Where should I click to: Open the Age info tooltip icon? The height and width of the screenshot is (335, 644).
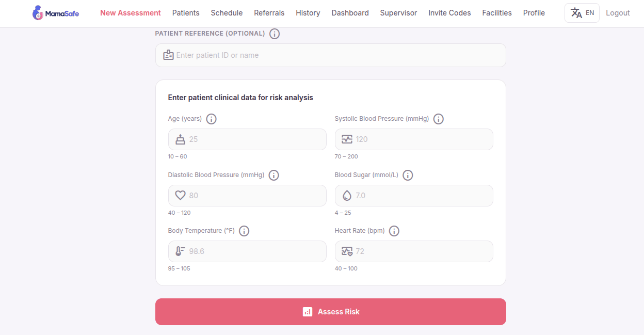click(211, 119)
